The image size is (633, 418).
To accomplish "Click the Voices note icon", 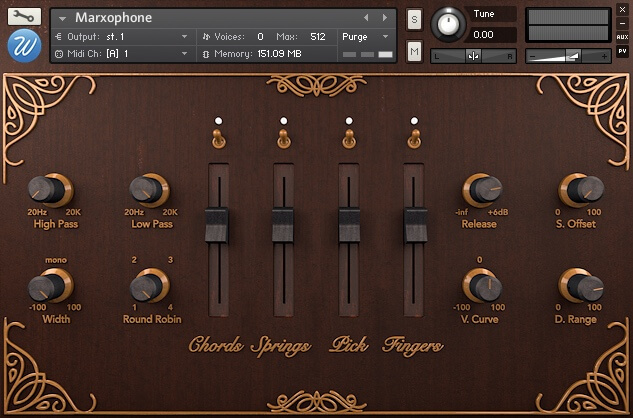I will coord(206,37).
